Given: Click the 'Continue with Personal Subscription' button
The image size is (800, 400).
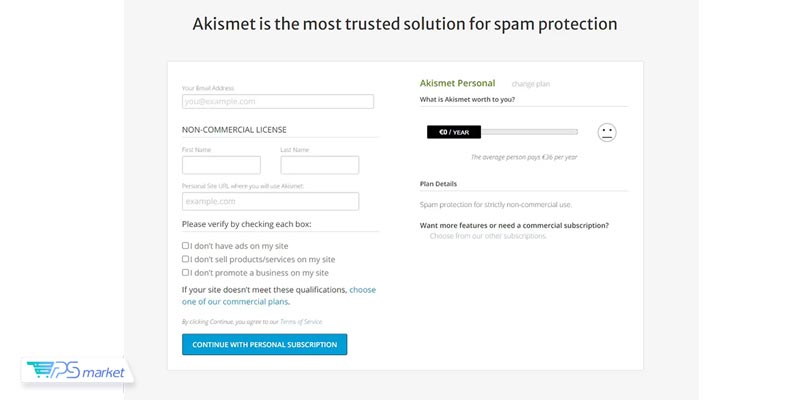Looking at the screenshot, I should coord(264,344).
